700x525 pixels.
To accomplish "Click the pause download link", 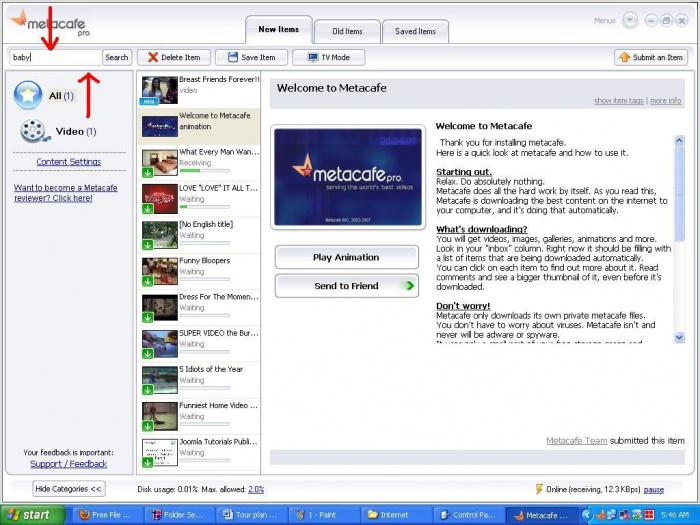I will (x=654, y=490).
